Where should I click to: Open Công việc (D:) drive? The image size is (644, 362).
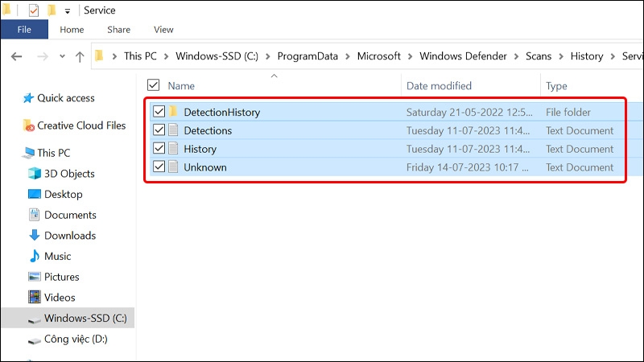(76, 339)
